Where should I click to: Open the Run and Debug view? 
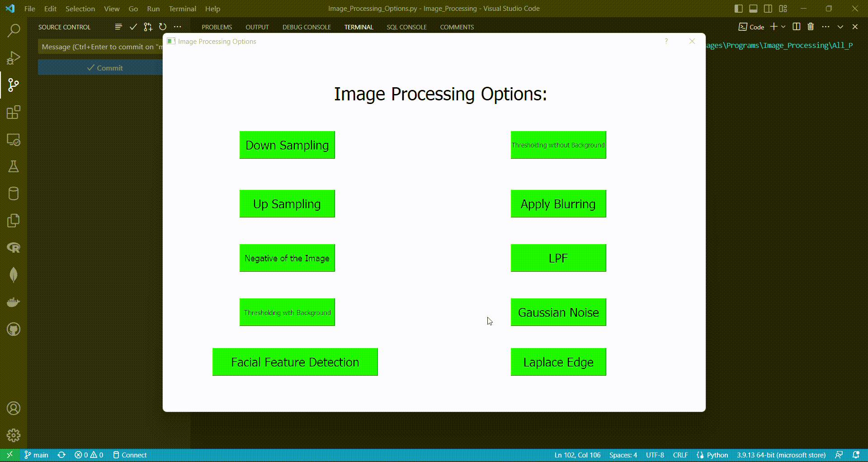coord(13,57)
